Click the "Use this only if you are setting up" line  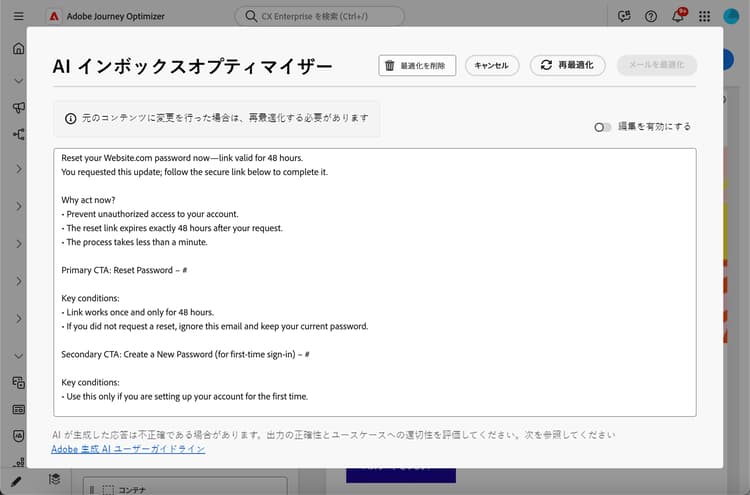click(185, 396)
